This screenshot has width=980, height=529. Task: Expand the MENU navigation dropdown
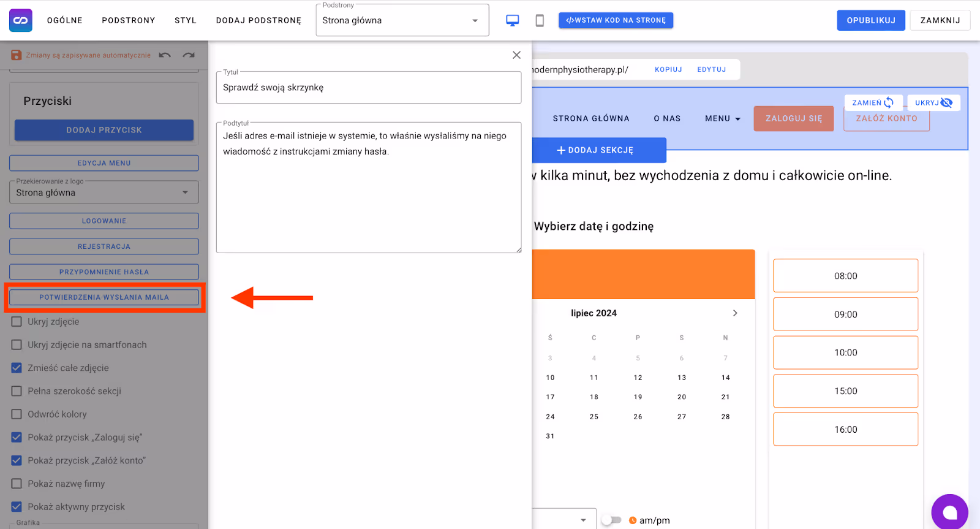click(x=723, y=118)
